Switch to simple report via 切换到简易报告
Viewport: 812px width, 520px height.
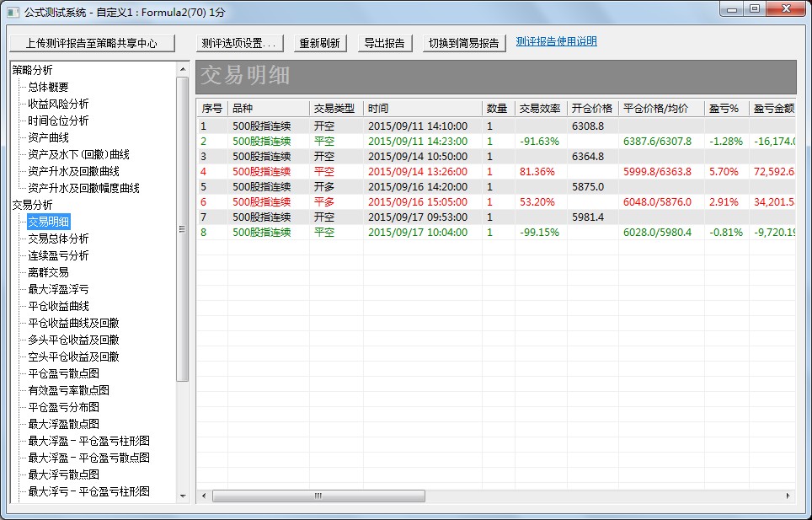pyautogui.click(x=463, y=43)
